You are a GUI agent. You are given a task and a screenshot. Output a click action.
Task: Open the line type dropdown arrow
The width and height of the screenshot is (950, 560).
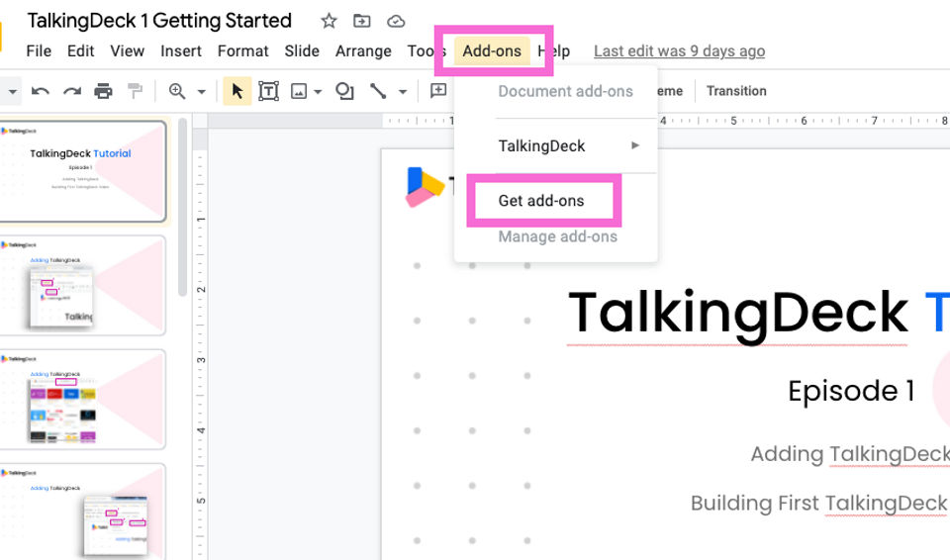coord(403,92)
